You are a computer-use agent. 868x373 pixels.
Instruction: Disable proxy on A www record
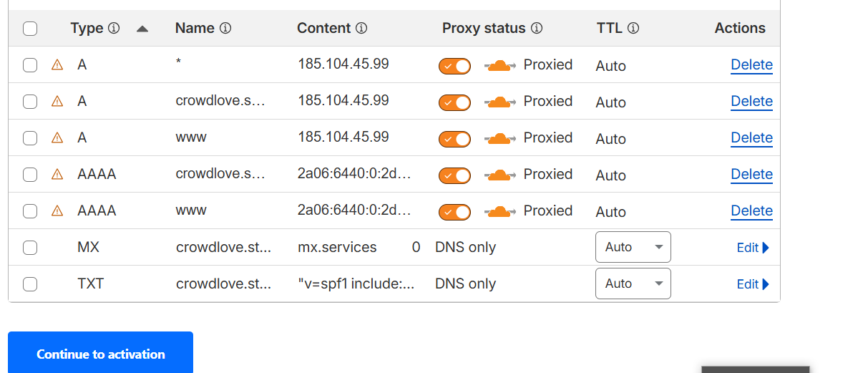454,139
